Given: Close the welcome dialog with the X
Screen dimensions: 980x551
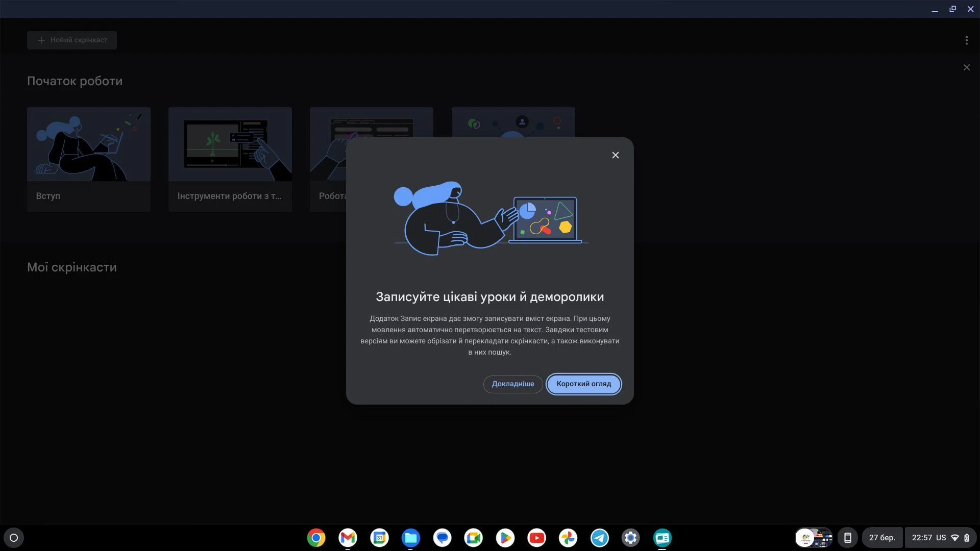Looking at the screenshot, I should (616, 155).
